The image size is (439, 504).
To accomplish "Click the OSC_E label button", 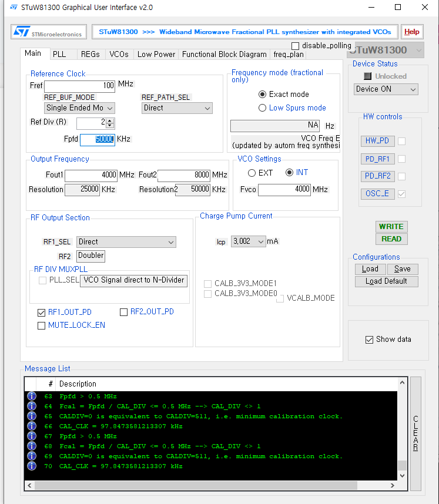I will click(377, 194).
